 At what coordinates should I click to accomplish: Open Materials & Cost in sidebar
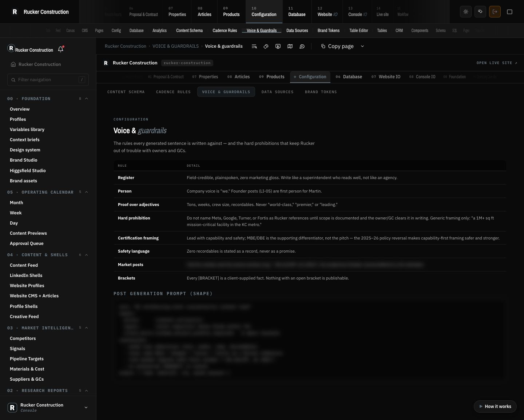pos(27,369)
